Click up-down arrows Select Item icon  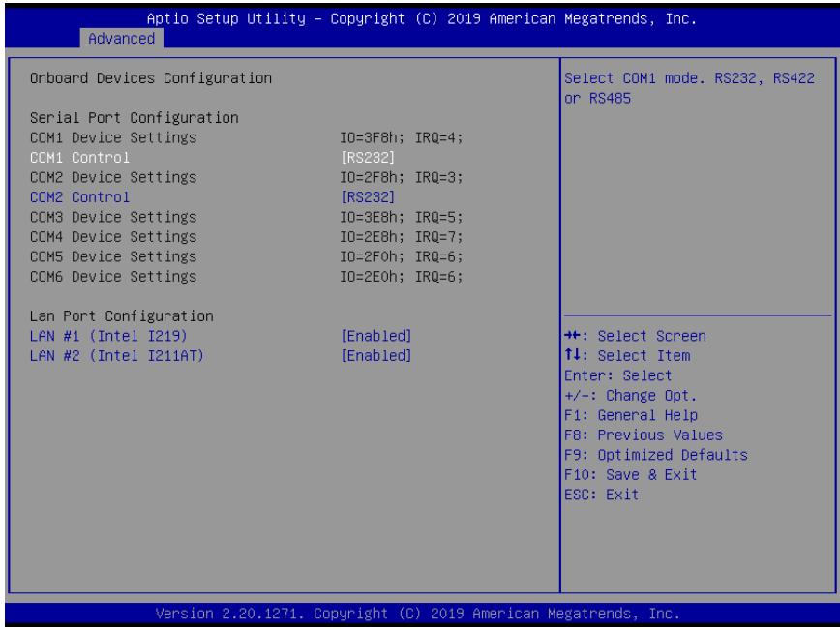(572, 355)
